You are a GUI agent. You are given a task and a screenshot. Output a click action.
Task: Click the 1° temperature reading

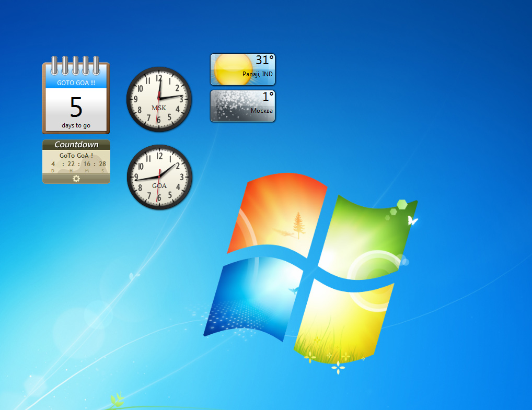[268, 97]
